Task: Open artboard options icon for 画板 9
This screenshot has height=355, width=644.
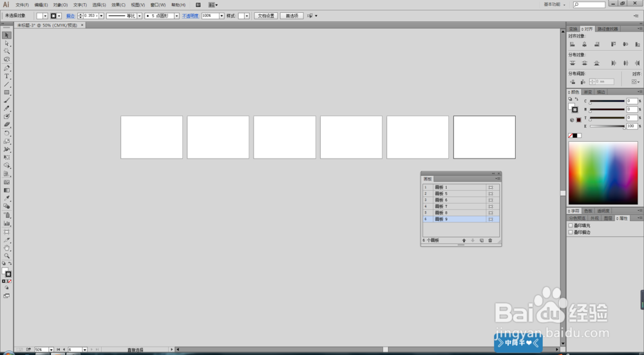Action: pyautogui.click(x=490, y=220)
